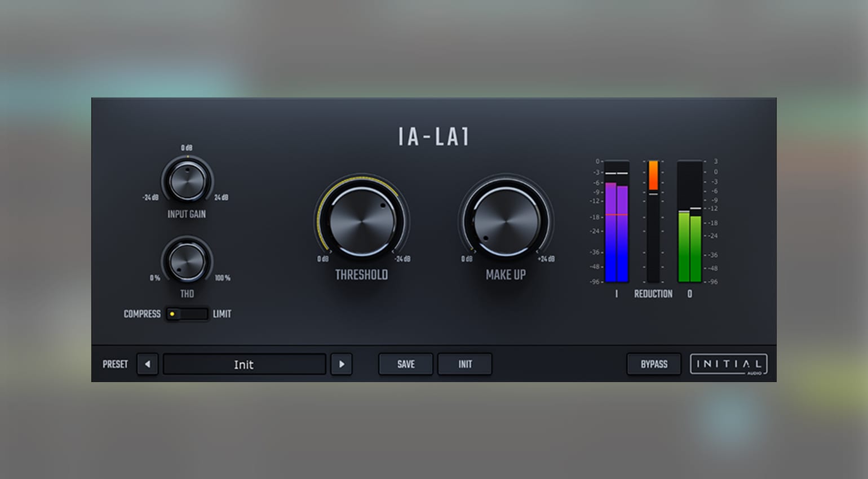Select the COMPRESS mode label
The image size is (868, 479).
(142, 314)
